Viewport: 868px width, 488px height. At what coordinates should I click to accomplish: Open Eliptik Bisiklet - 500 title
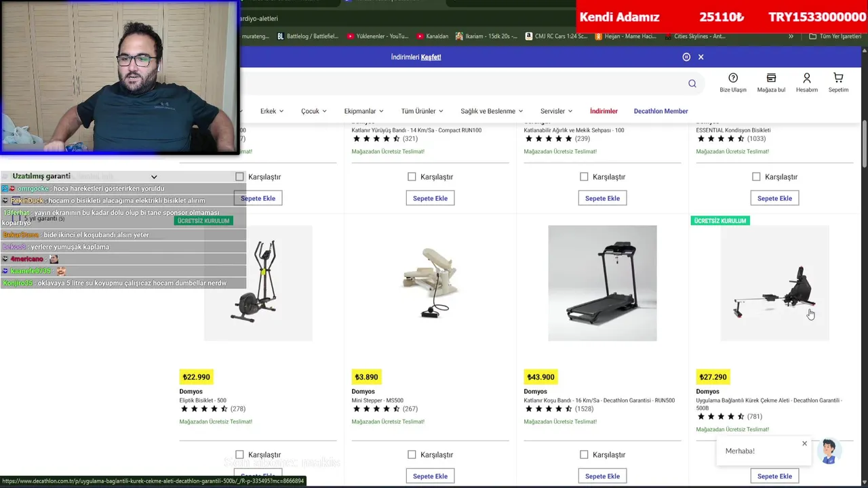point(203,401)
